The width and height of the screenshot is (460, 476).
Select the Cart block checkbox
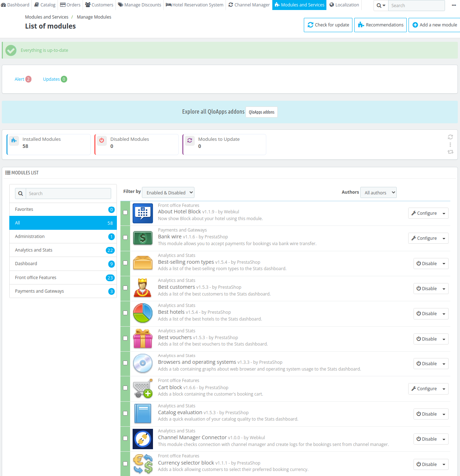point(125,388)
